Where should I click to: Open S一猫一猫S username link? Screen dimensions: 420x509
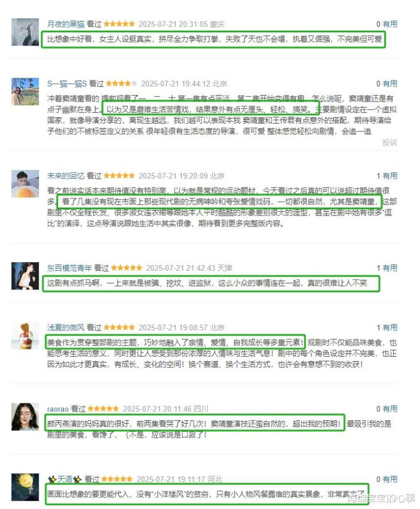(67, 83)
